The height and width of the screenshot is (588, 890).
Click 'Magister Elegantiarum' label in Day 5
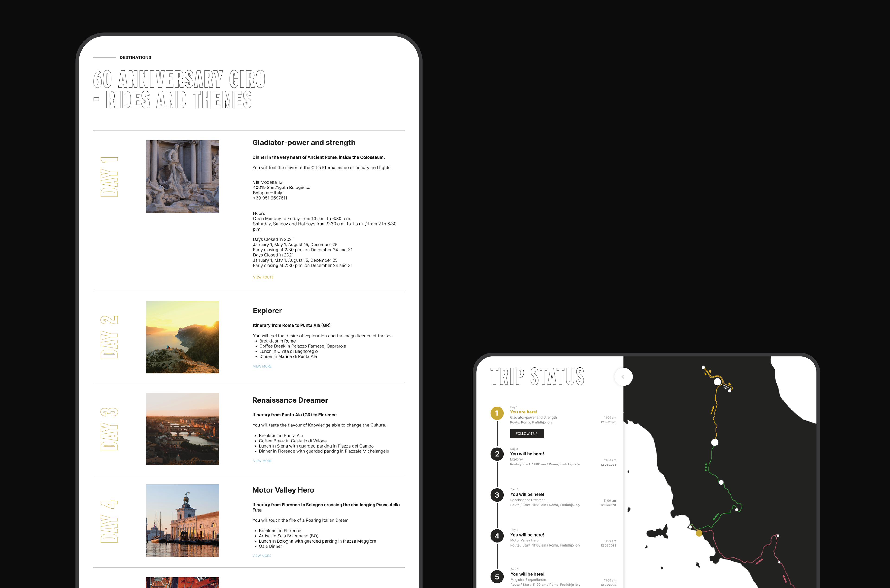point(528,580)
